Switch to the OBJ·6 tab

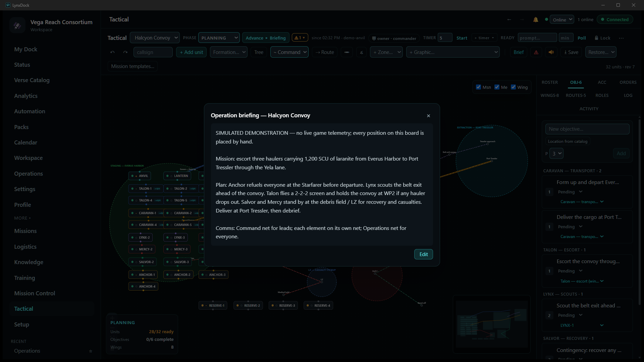coord(576,82)
